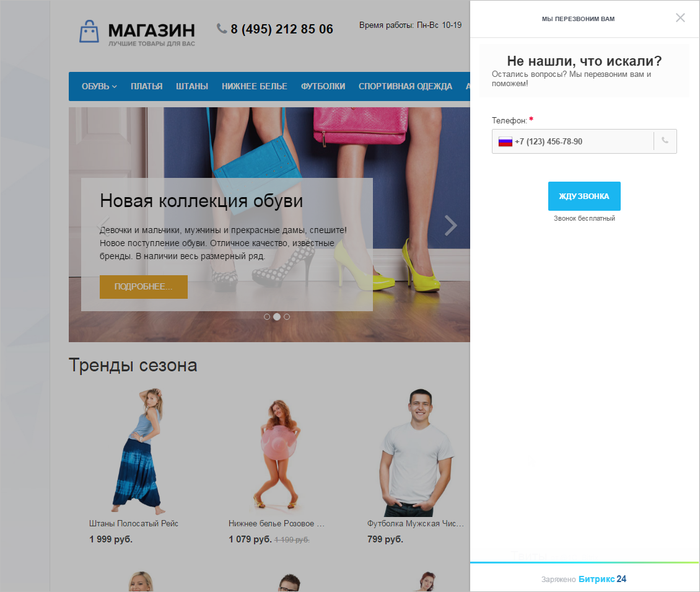This screenshot has height=592, width=700.
Task: Open the ПЛАТЬЯ menu category
Action: [x=146, y=86]
